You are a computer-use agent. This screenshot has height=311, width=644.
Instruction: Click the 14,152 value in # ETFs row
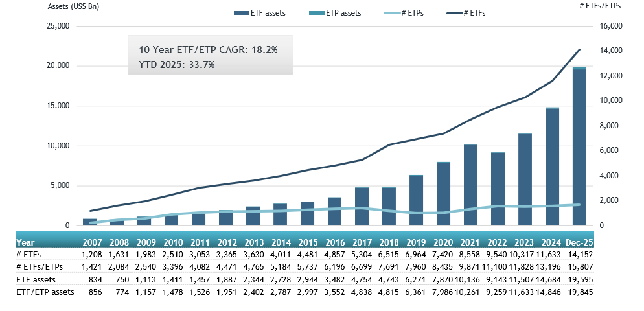579,255
